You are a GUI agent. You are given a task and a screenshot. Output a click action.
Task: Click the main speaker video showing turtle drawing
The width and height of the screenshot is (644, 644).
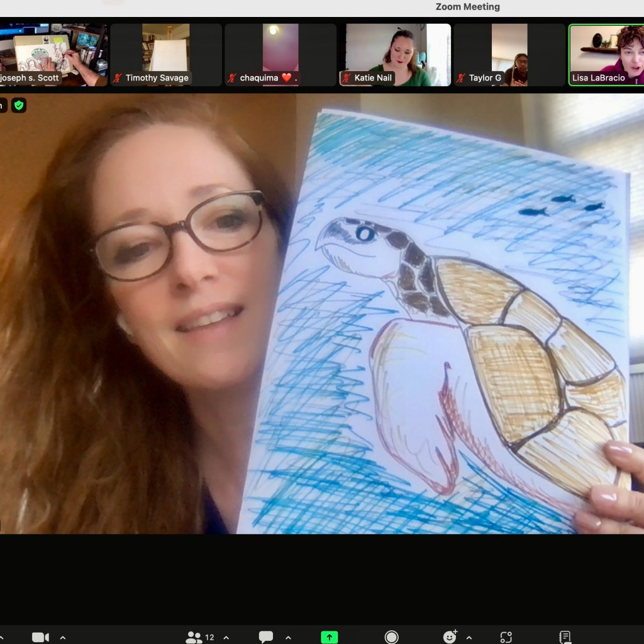pyautogui.click(x=322, y=314)
